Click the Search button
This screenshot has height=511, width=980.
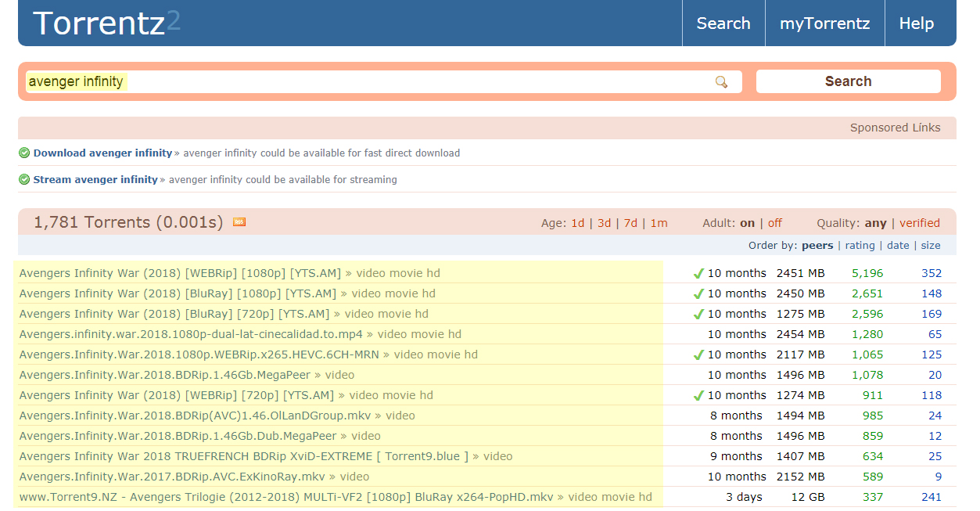(x=848, y=81)
